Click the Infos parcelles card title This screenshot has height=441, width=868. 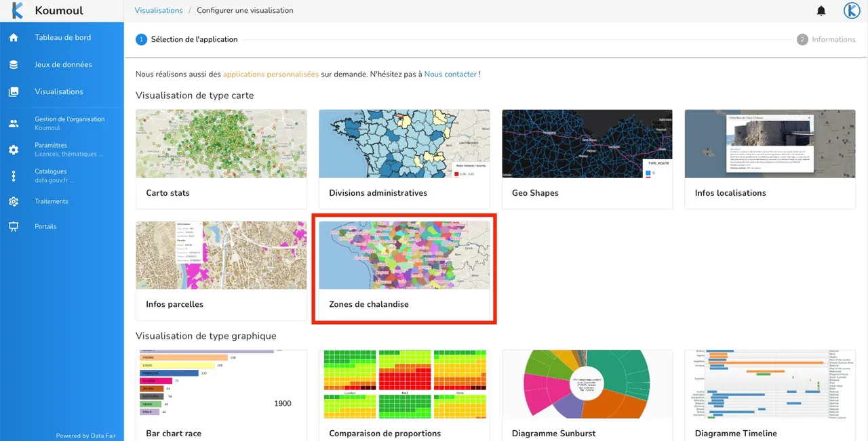[x=174, y=305]
